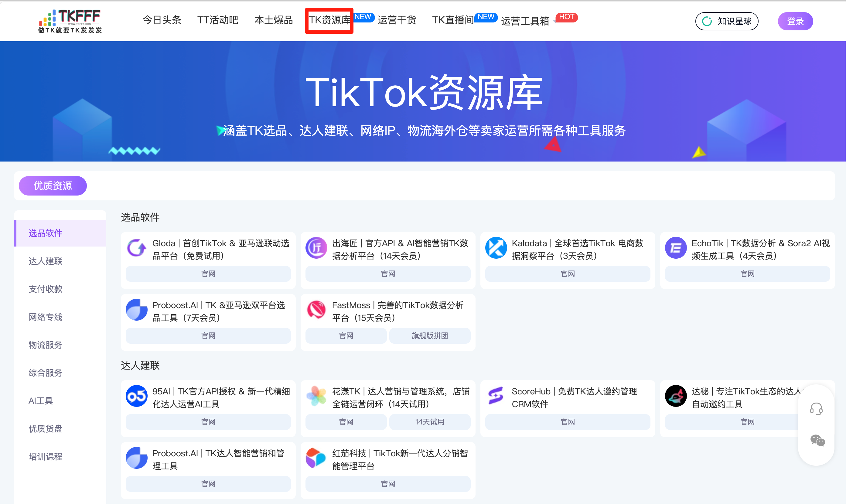Open the TK资源库 nav menu item

tap(329, 20)
